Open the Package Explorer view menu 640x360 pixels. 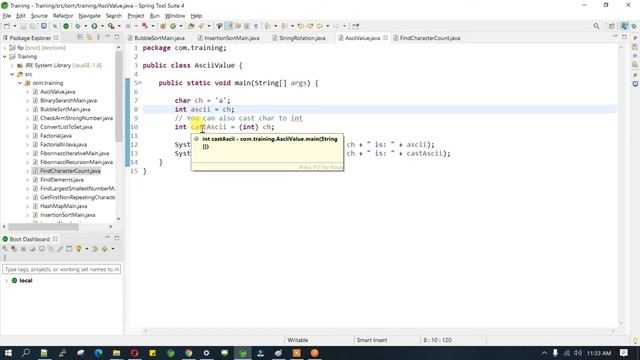[x=98, y=37]
